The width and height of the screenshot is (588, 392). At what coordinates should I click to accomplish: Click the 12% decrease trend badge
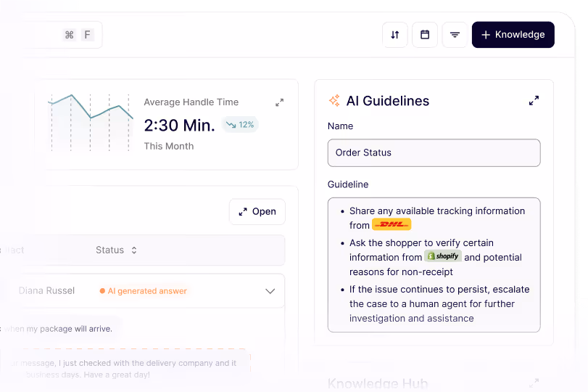pyautogui.click(x=240, y=125)
